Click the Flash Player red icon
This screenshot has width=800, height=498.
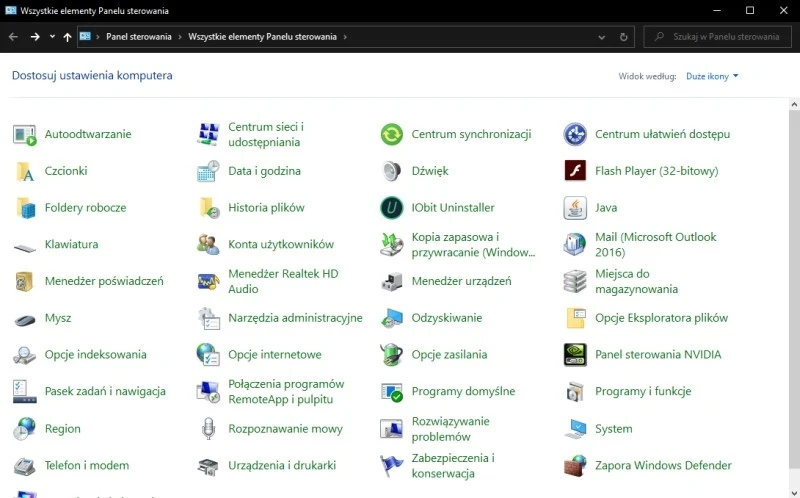575,171
